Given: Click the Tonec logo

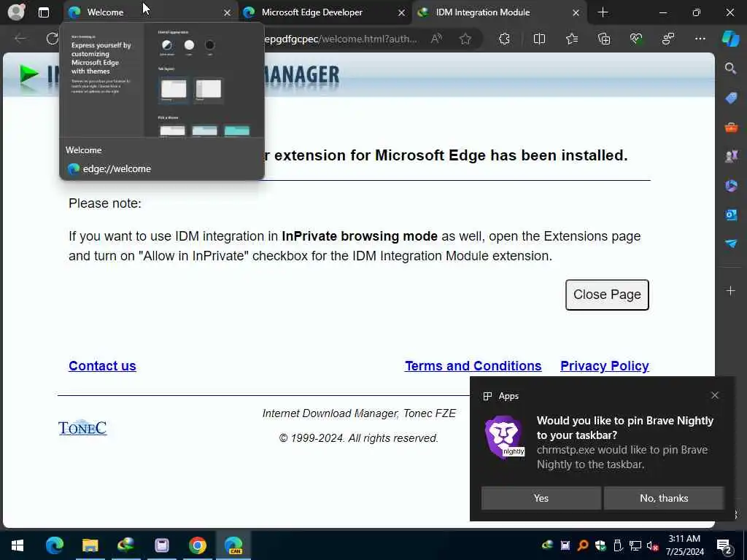Looking at the screenshot, I should 82,427.
